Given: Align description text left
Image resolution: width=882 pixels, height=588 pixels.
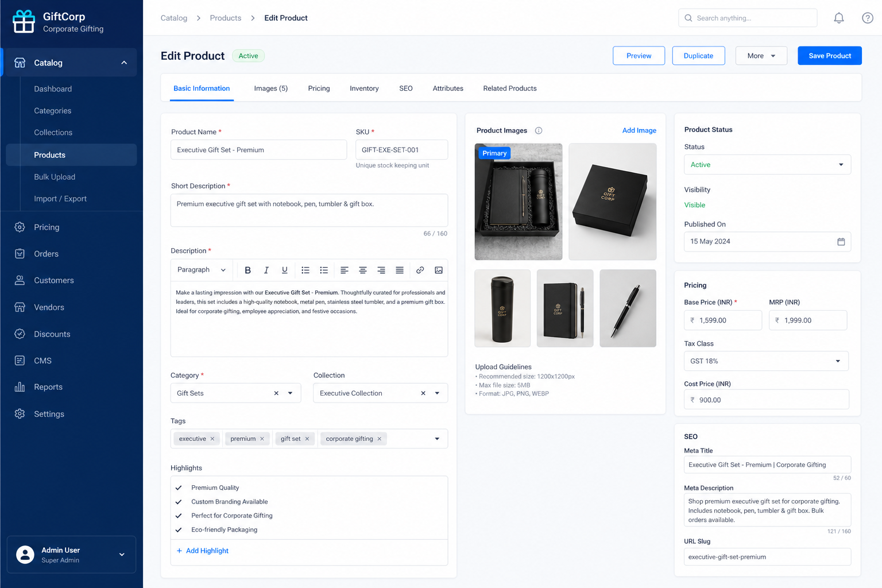Looking at the screenshot, I should coord(345,270).
